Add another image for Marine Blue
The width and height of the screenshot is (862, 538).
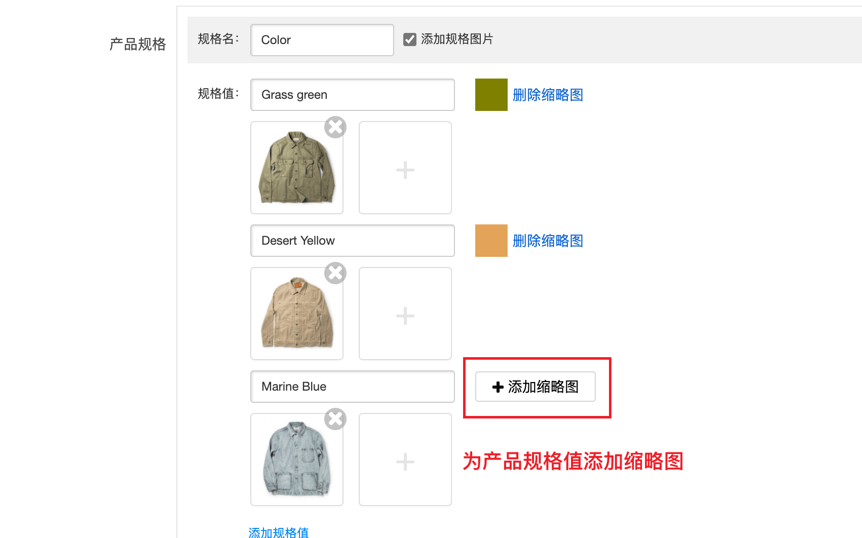click(x=405, y=461)
